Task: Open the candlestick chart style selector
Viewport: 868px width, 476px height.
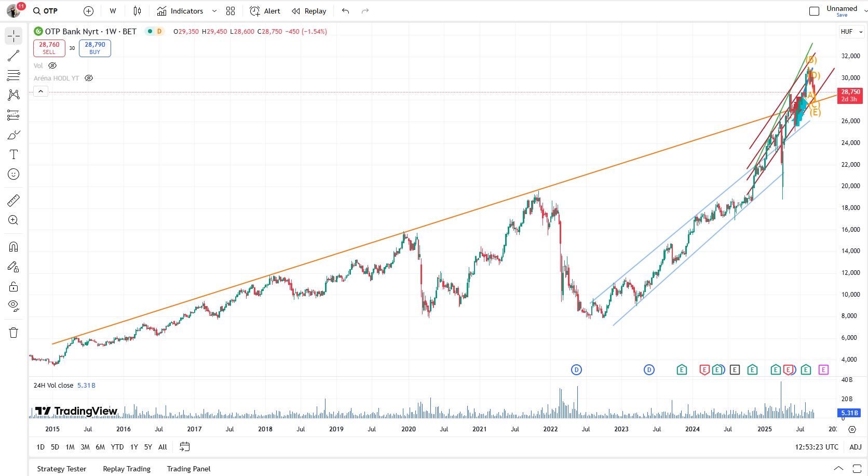Action: pyautogui.click(x=137, y=11)
